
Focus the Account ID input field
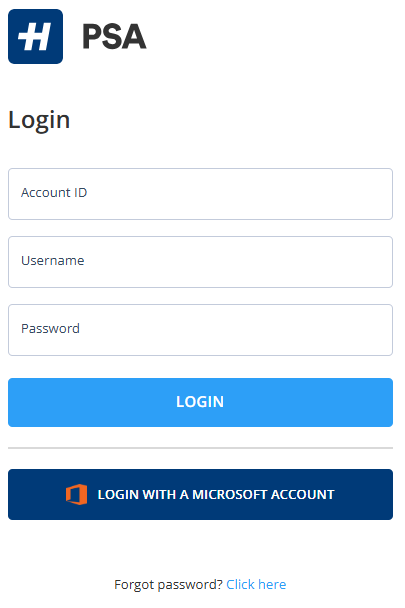coord(200,194)
